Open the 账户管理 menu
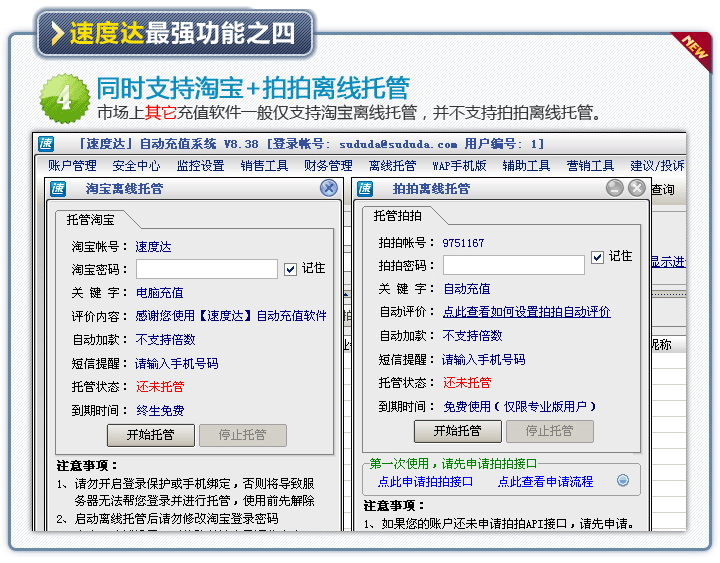 coord(72,165)
